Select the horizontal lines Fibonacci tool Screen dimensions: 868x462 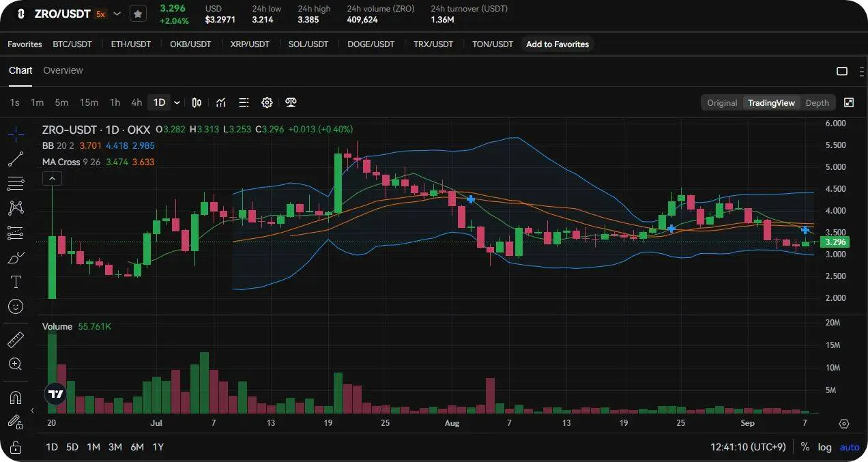click(16, 184)
